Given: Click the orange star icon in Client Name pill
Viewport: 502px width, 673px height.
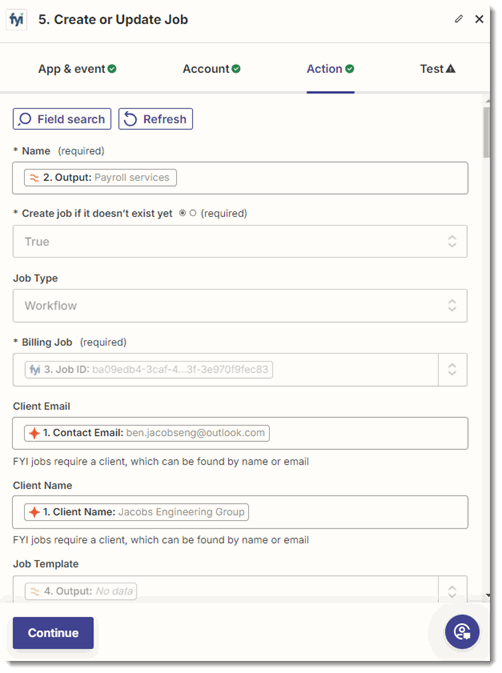Looking at the screenshot, I should [34, 512].
